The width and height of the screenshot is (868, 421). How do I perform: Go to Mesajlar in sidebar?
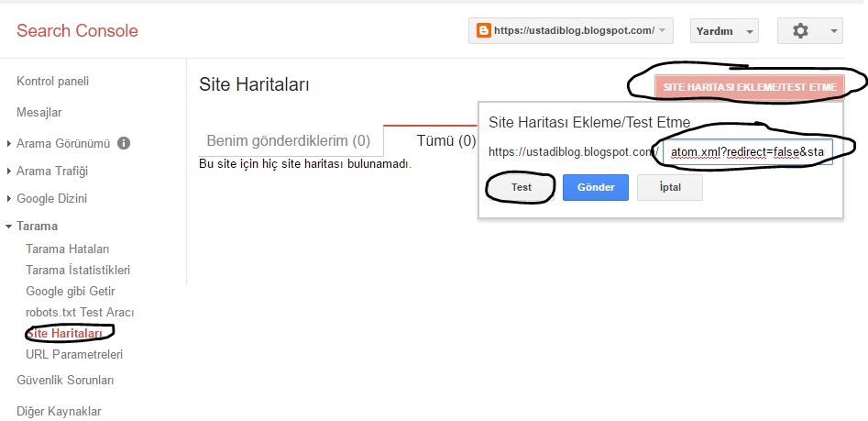click(x=39, y=113)
